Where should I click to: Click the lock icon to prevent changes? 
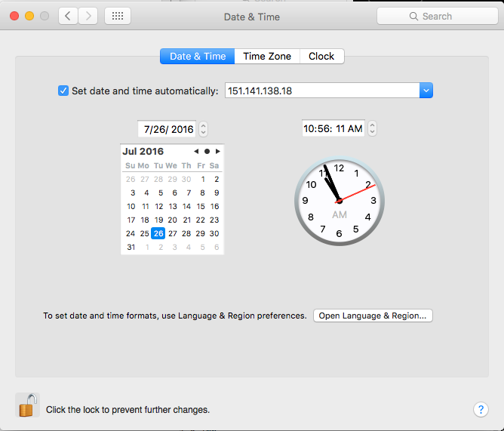(27, 406)
